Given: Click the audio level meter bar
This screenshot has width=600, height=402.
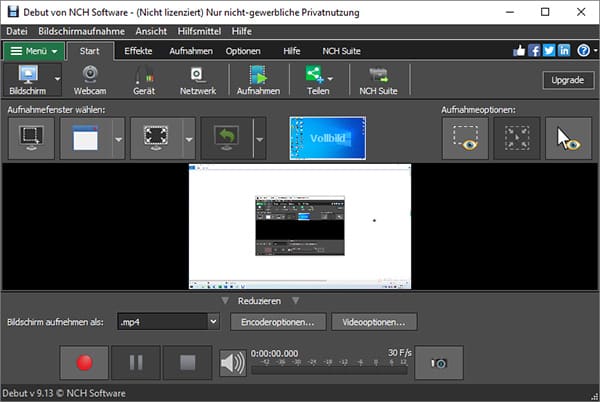Looking at the screenshot, I should point(329,370).
